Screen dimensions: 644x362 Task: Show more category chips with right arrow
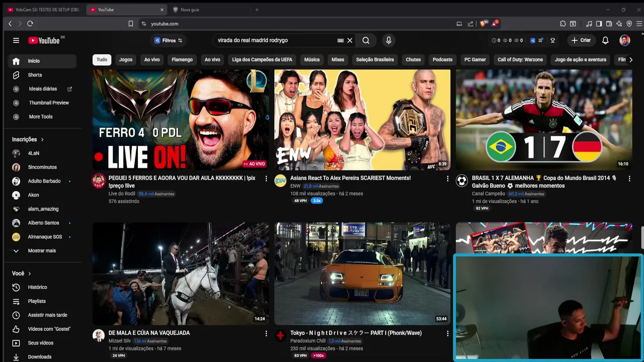point(631,59)
